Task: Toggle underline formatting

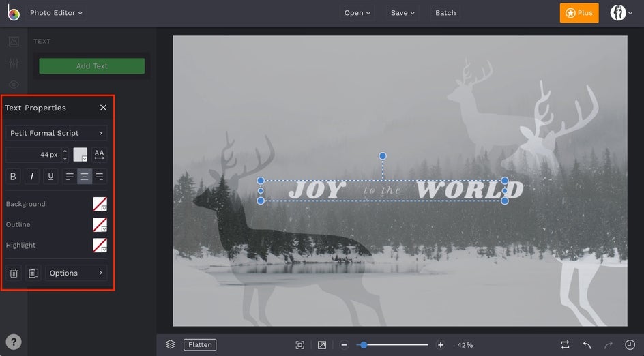Action: coord(50,176)
